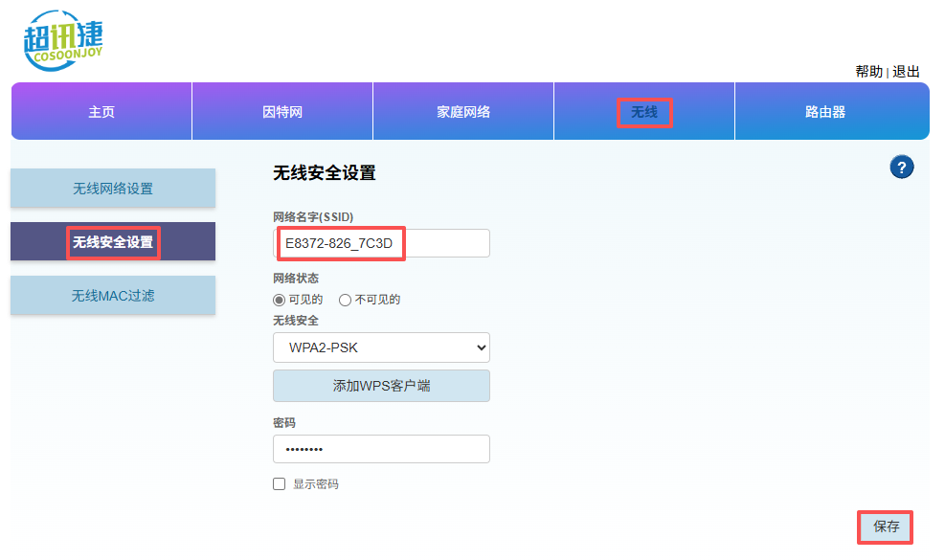Switch to the 主页 tab

coord(101,112)
